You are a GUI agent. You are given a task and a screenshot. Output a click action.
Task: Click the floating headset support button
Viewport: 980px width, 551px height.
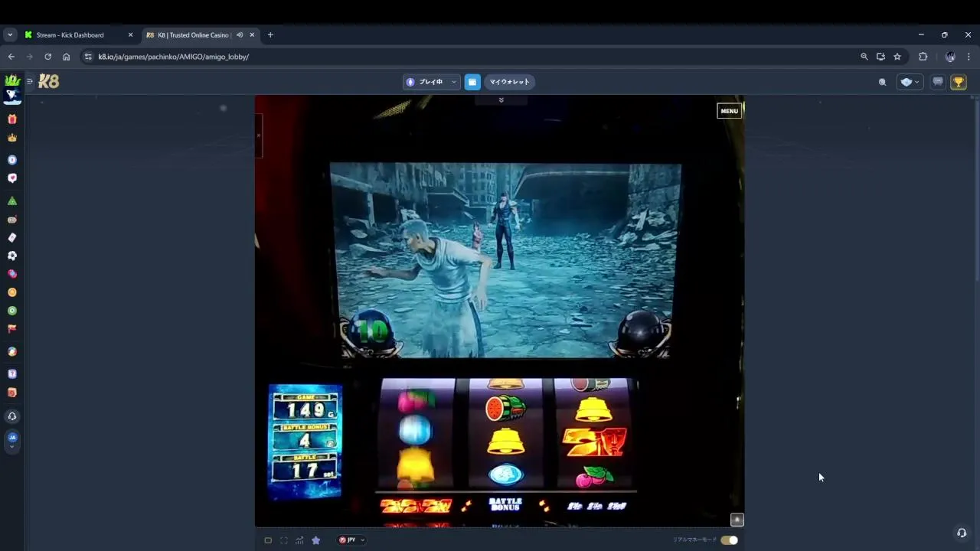pos(962,533)
